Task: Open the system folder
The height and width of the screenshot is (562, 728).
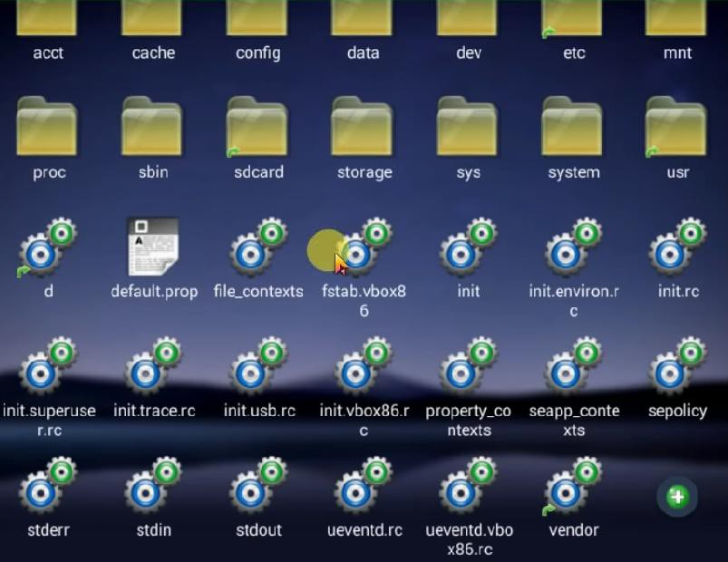Action: click(573, 129)
